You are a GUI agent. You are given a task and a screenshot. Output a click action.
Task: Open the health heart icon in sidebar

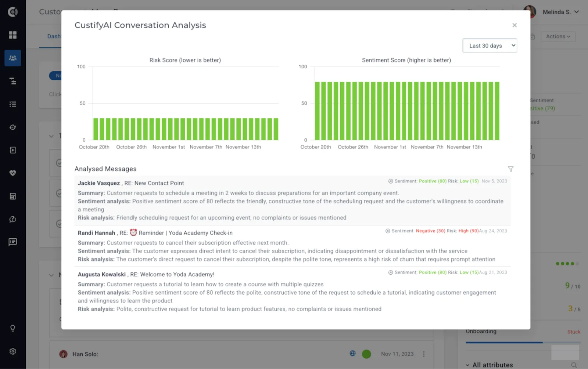pyautogui.click(x=13, y=173)
